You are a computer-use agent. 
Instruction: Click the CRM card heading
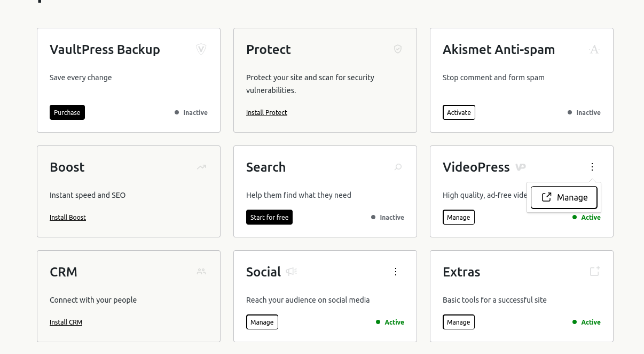coord(64,272)
